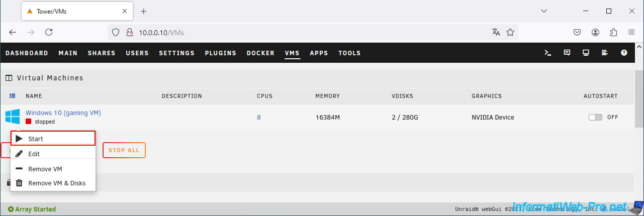
Task: Click the Firefox translate page icon
Action: click(496, 32)
